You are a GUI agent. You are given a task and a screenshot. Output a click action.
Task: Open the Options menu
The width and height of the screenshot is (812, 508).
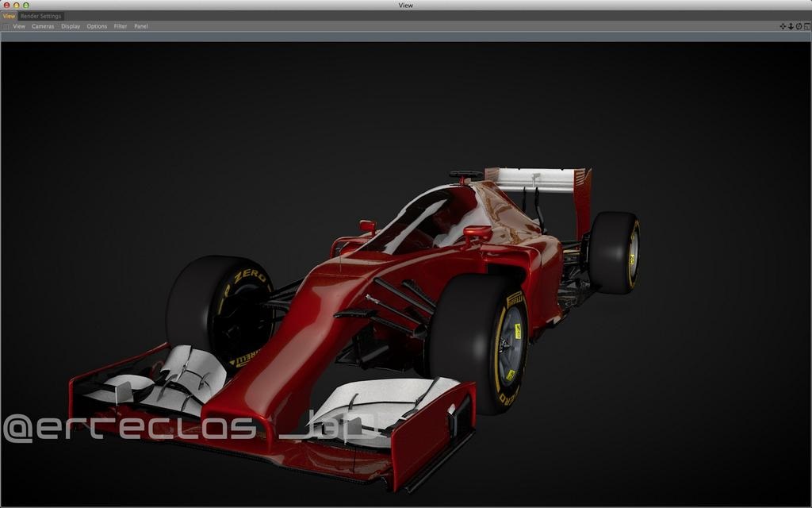coord(97,26)
